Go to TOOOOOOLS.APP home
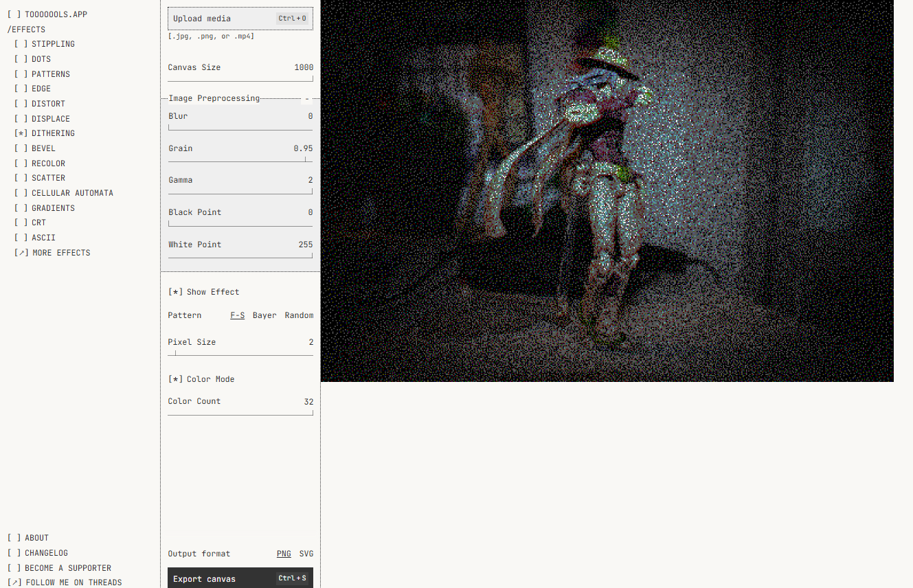This screenshot has height=588, width=913. (55, 14)
